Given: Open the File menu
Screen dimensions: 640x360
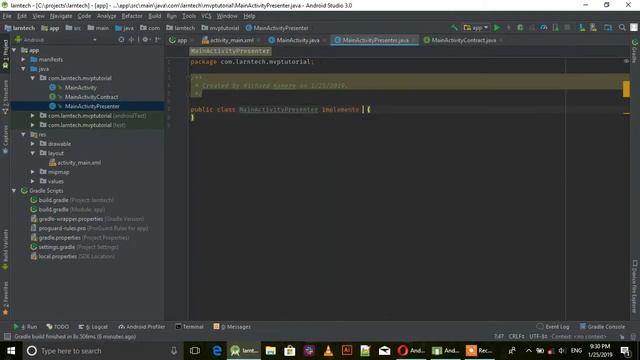Looking at the screenshot, I should pyautogui.click(x=7, y=16).
